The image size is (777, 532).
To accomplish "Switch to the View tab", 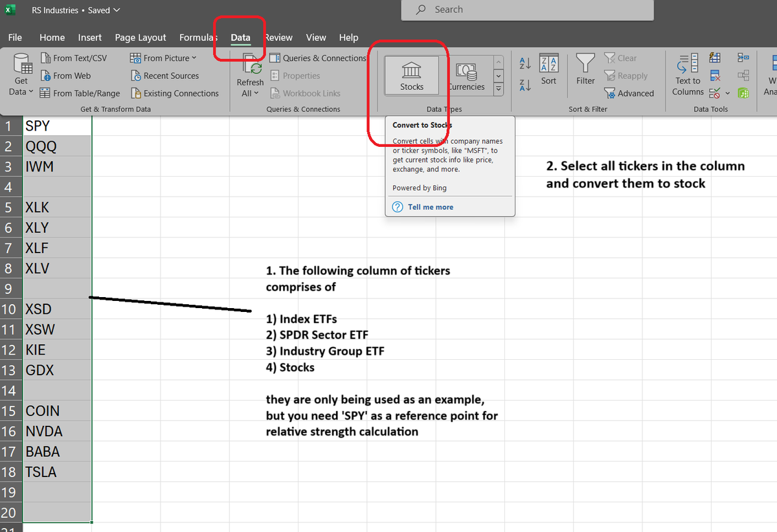I will pyautogui.click(x=316, y=38).
